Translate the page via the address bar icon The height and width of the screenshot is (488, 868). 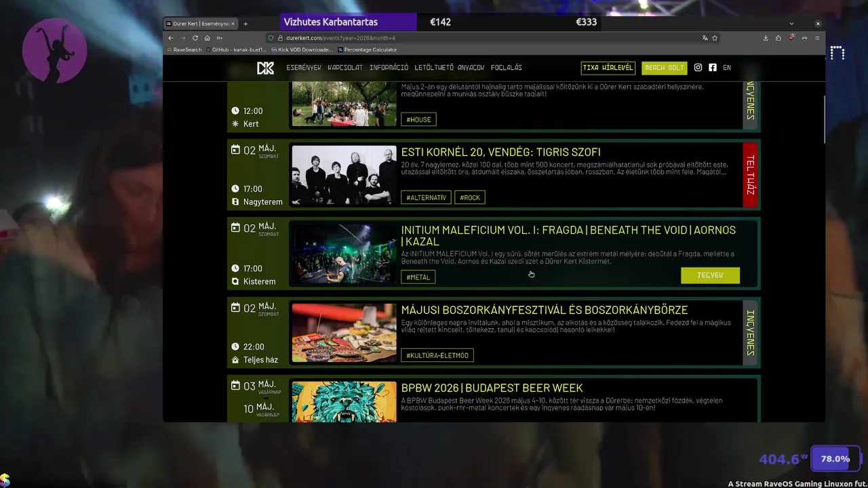pyautogui.click(x=705, y=38)
